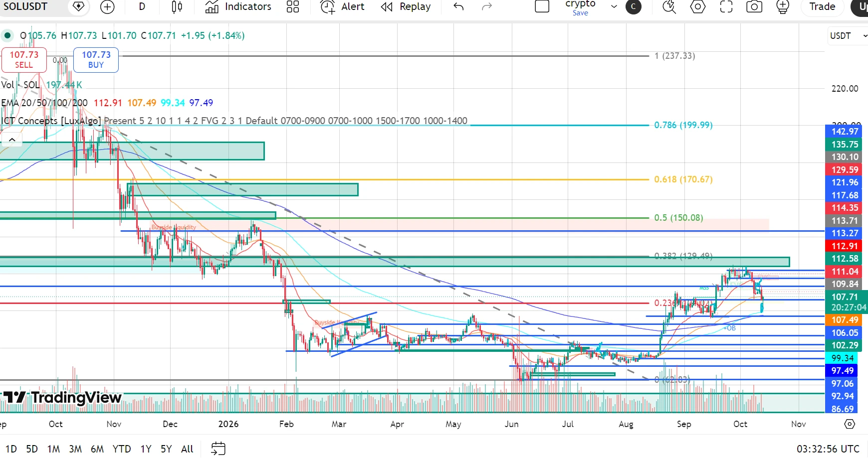The height and width of the screenshot is (459, 868).
Task: Open the go to date calendar icon
Action: [x=218, y=449]
